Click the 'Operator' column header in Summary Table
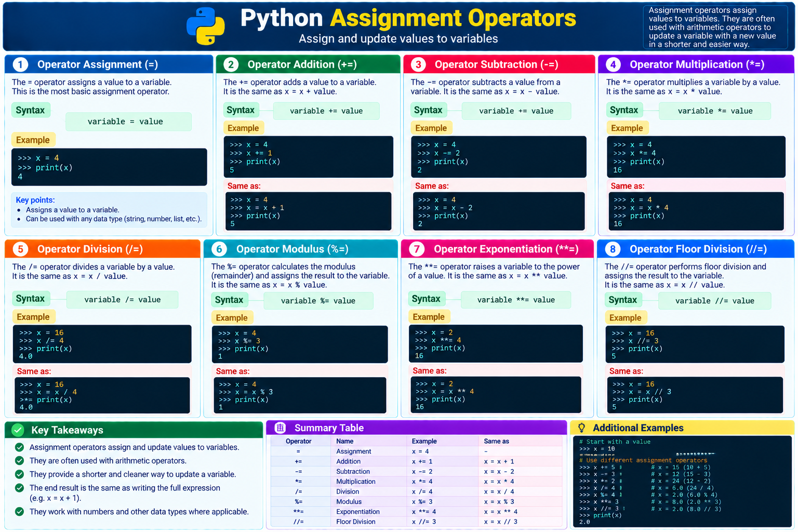This screenshot has width=798, height=532. click(x=299, y=441)
